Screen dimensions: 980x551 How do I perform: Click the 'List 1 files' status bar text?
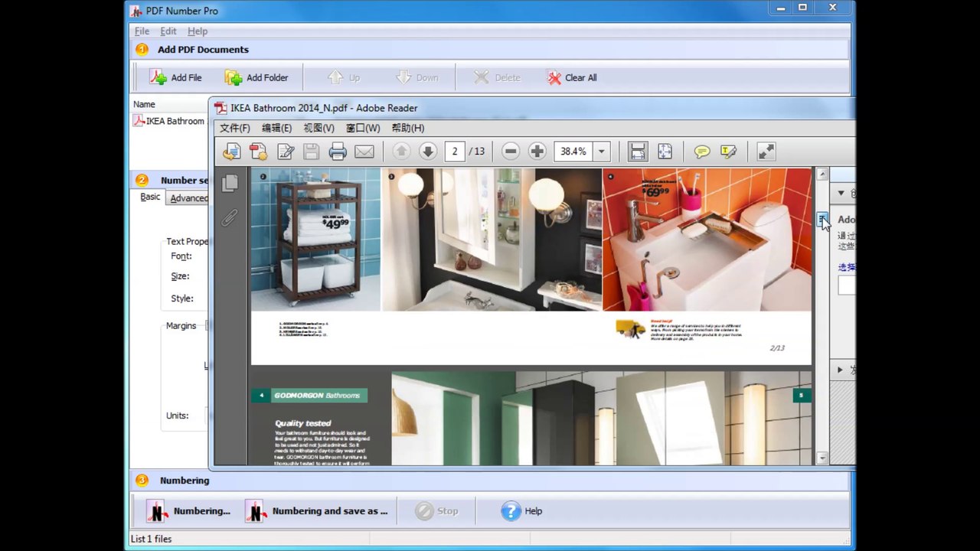[151, 539]
